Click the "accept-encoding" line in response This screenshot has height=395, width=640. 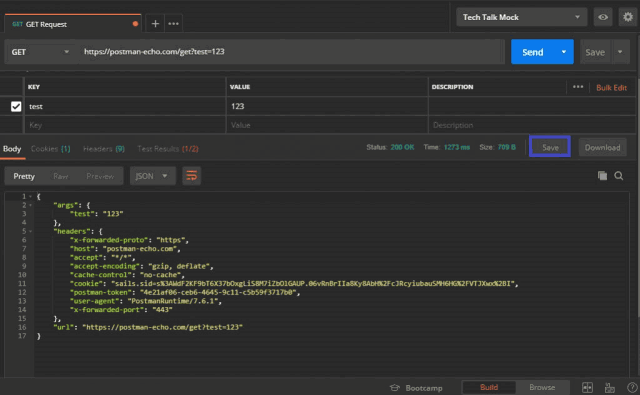click(x=141, y=266)
